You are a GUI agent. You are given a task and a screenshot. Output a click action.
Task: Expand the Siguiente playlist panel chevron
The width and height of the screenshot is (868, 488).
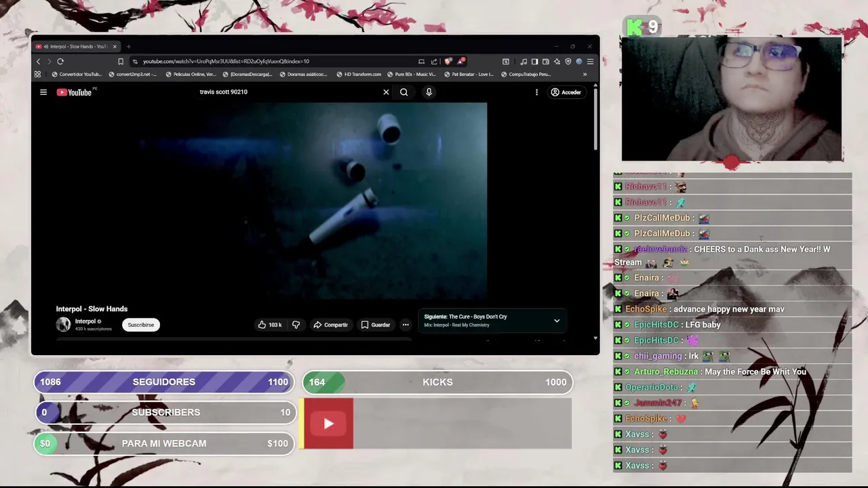[x=557, y=321]
